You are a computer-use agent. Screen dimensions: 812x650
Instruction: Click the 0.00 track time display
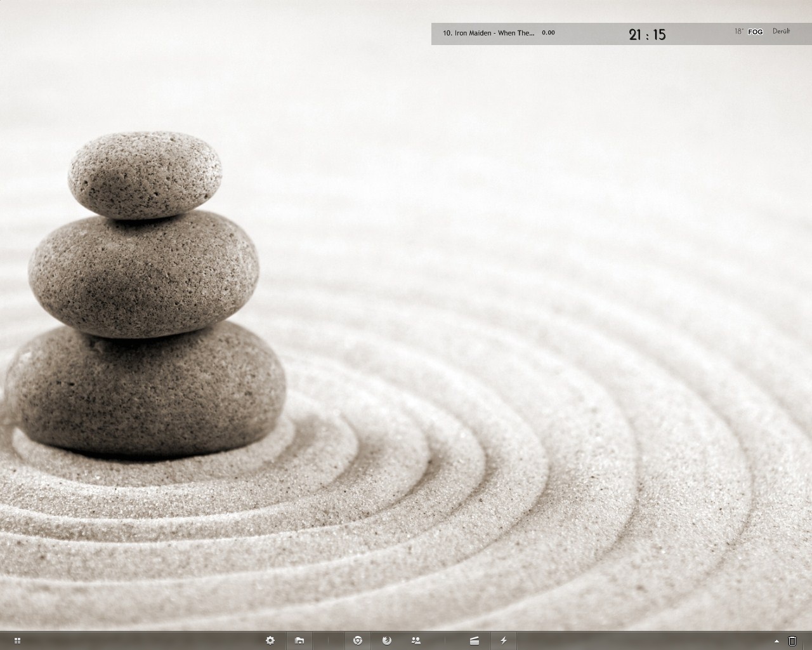(x=548, y=32)
